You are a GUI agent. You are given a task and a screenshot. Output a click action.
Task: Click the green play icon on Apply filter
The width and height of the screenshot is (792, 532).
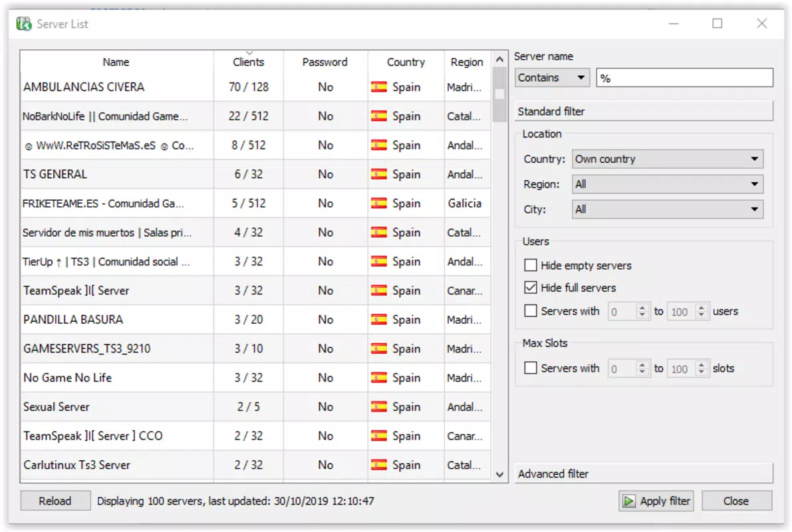click(x=629, y=501)
